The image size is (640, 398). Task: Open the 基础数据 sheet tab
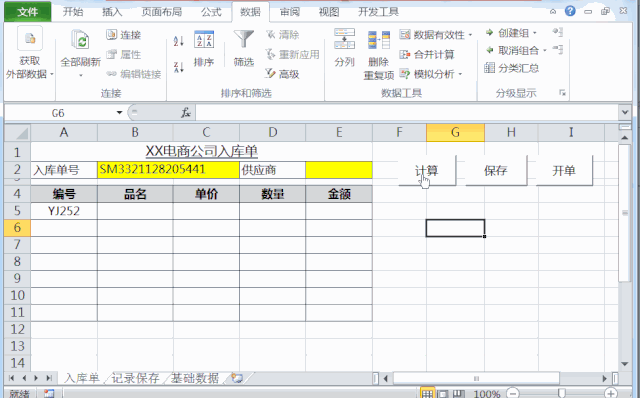coord(195,378)
